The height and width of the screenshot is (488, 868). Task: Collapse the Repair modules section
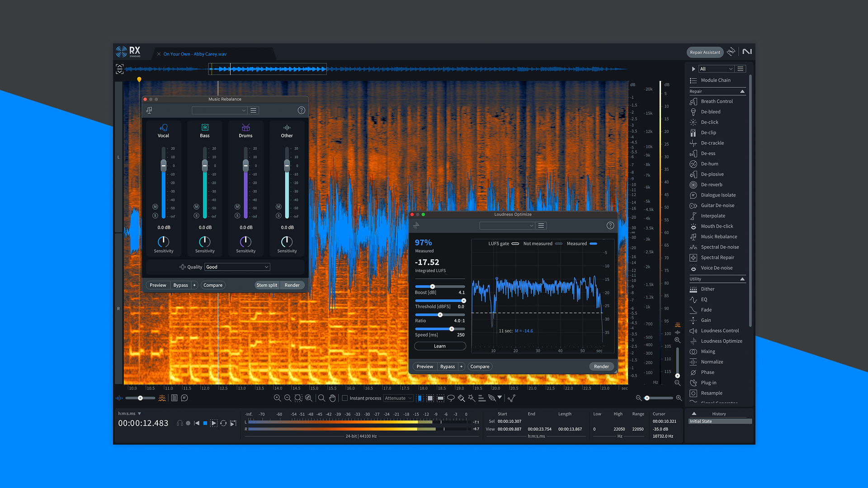click(x=742, y=91)
